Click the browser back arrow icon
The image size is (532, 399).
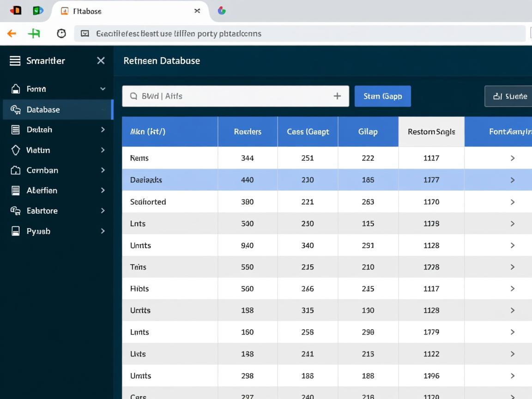pos(12,34)
